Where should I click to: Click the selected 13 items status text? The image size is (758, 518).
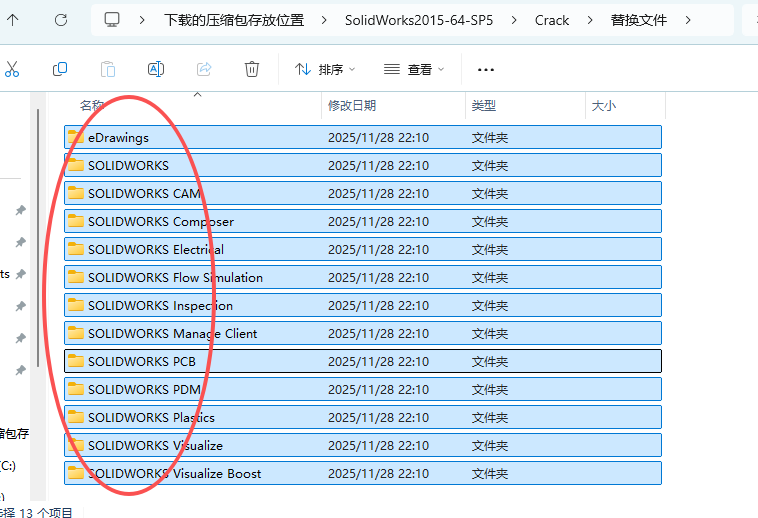tap(36, 512)
